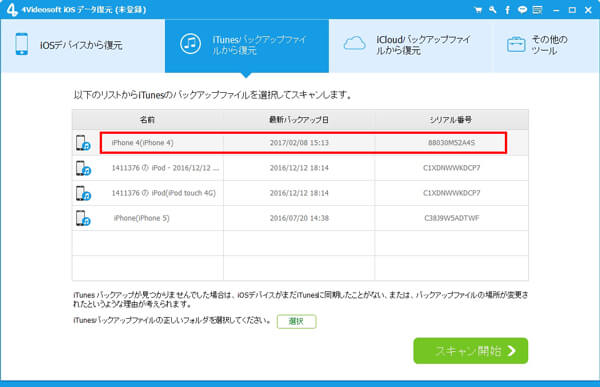Image resolution: width=600 pixels, height=387 pixels.
Task: Select backup named iPhone 4(iPhone 4)
Action: pyautogui.click(x=142, y=143)
